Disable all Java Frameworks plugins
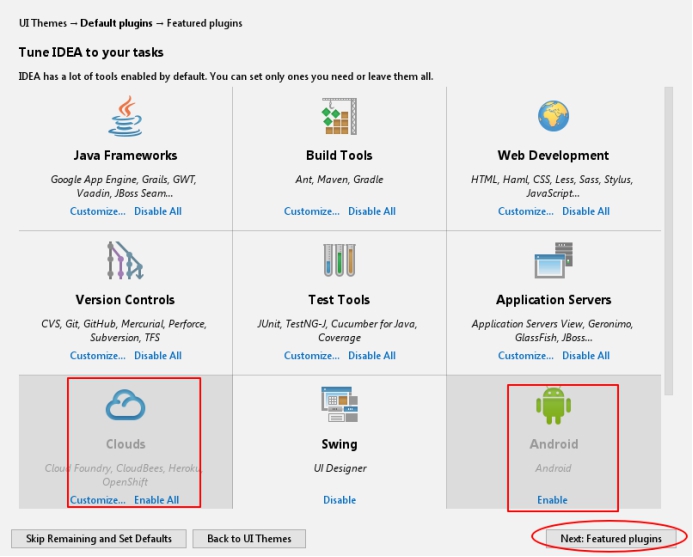The height and width of the screenshot is (557, 693). point(158,211)
